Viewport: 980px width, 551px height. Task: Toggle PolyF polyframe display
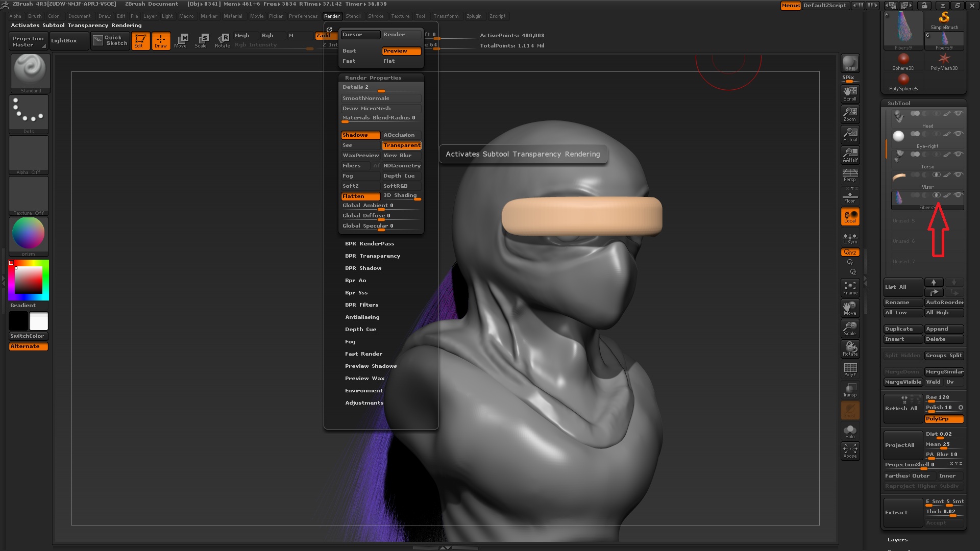tap(850, 369)
